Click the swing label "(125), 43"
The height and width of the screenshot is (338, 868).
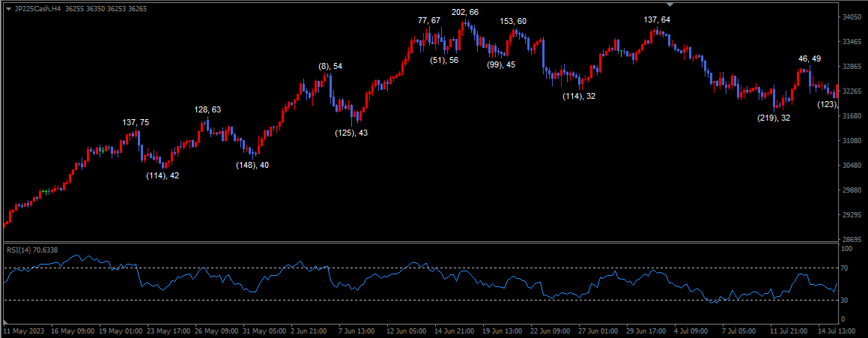tap(351, 133)
